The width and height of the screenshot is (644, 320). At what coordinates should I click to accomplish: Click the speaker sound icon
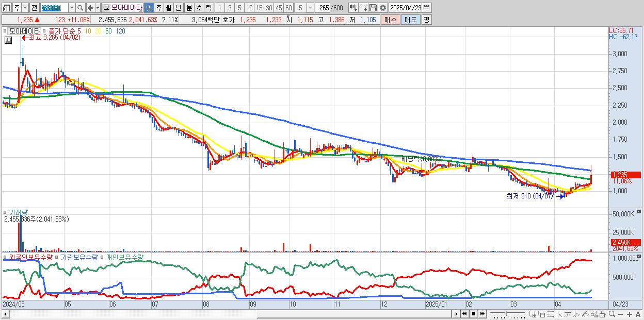pyautogui.click(x=90, y=8)
